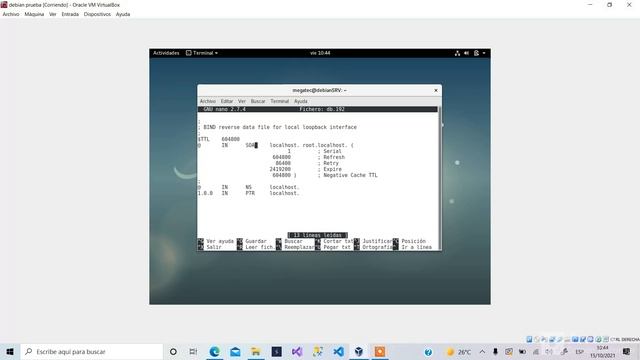Screen dimensions: 640x360
Task: Open Task View in the Windows taskbar
Action: pyautogui.click(x=193, y=351)
